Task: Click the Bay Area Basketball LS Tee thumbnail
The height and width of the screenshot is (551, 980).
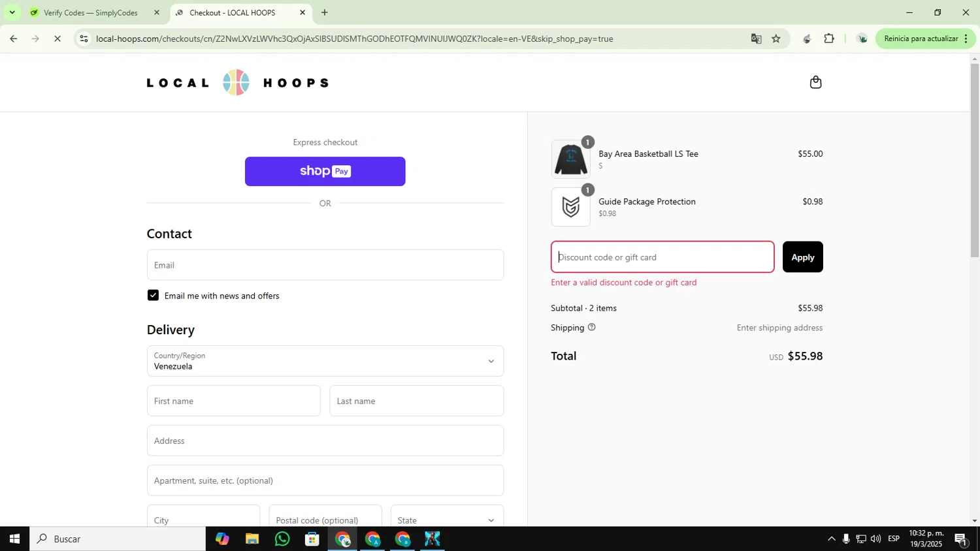Action: coord(570,159)
